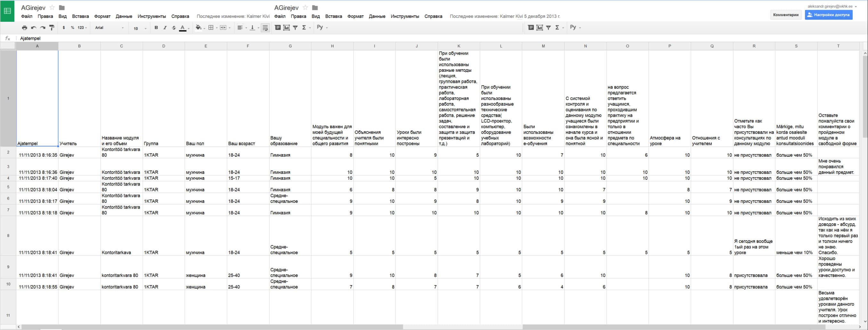The width and height of the screenshot is (868, 330).
Task: Open the cell Borders tool
Action: tap(211, 28)
